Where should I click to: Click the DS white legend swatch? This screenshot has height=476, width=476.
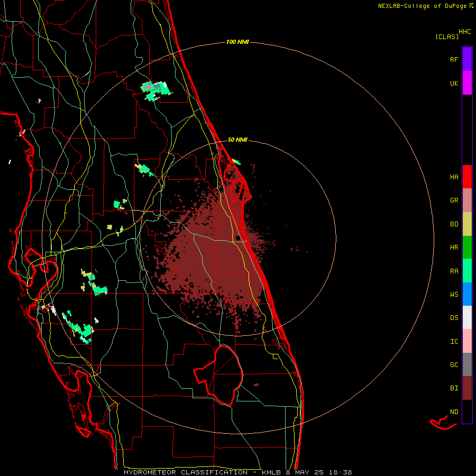click(x=467, y=317)
